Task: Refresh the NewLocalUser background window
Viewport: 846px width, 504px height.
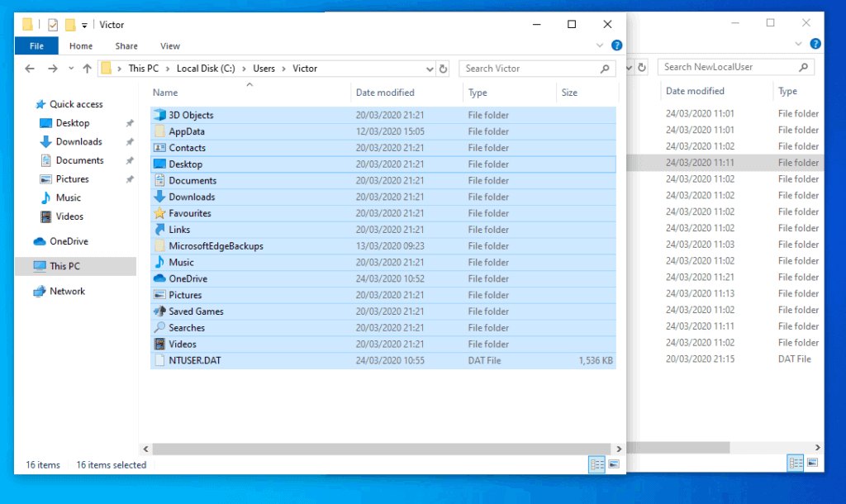Action: click(642, 67)
